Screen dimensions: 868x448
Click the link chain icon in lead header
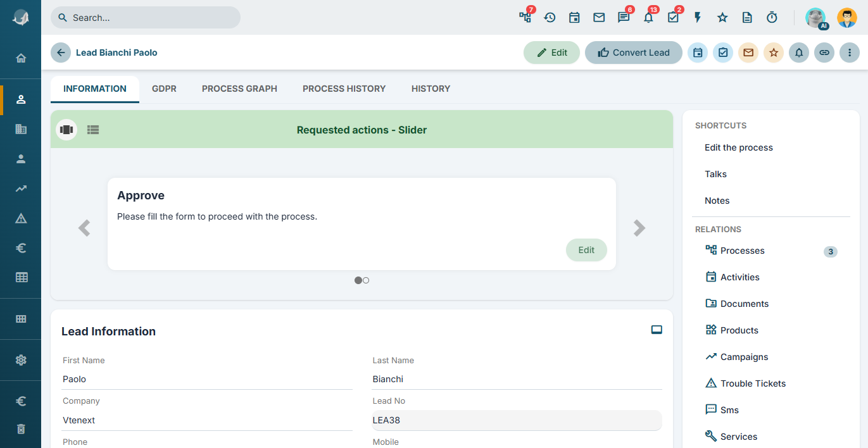(824, 53)
